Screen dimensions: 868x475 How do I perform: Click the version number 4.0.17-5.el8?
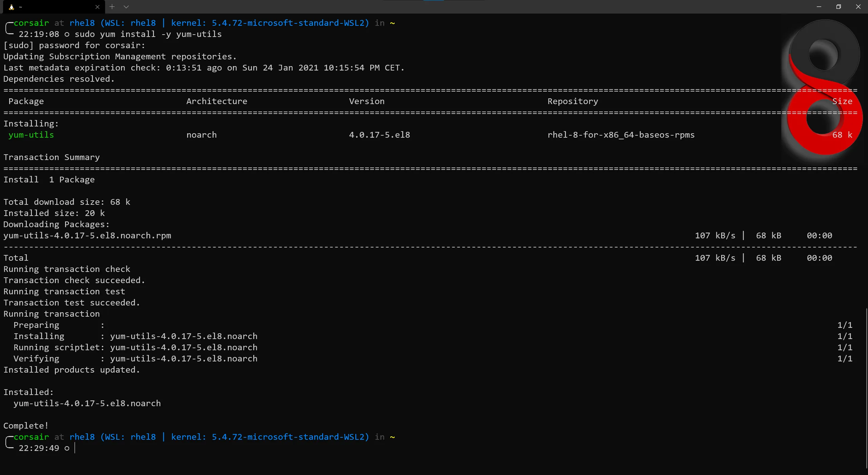(379, 135)
